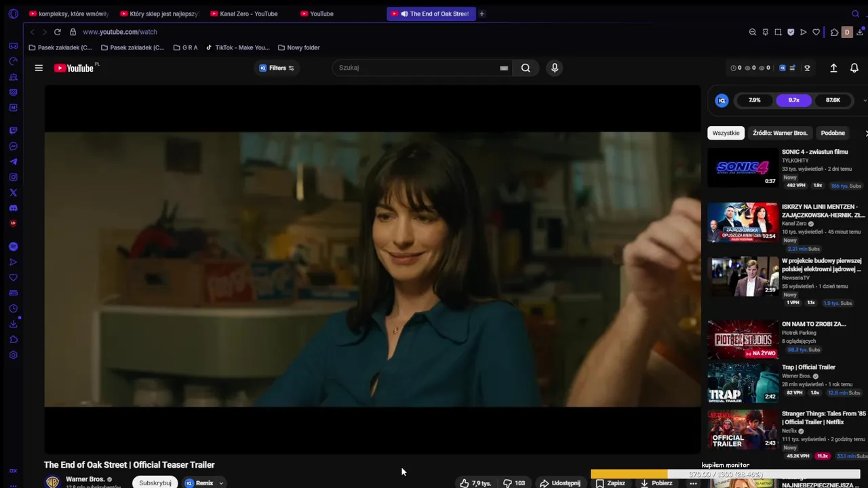Take a snapshot with the capture icon
This screenshot has width=868, height=488.
pyautogui.click(x=778, y=32)
